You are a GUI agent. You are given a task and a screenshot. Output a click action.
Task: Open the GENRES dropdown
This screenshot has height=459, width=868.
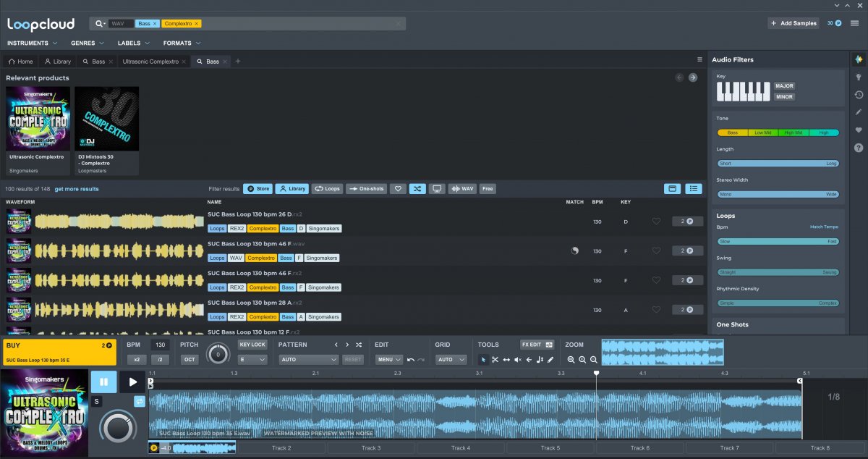[86, 43]
